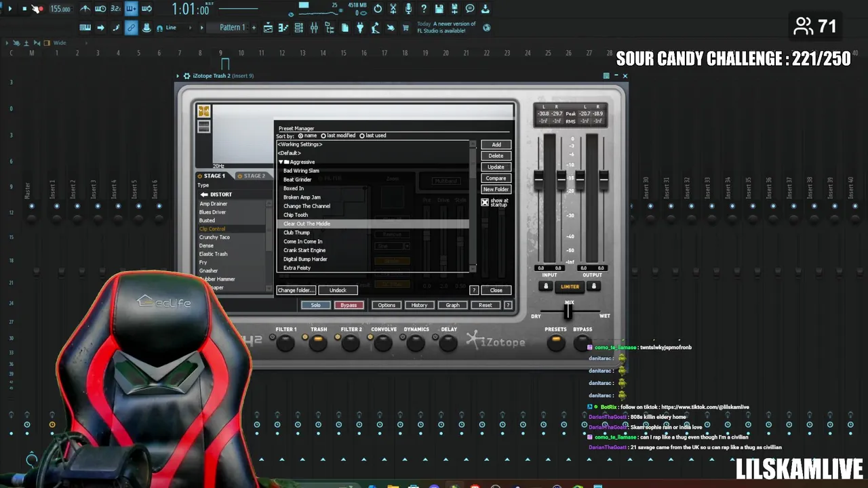Open the History panel button

[419, 305]
